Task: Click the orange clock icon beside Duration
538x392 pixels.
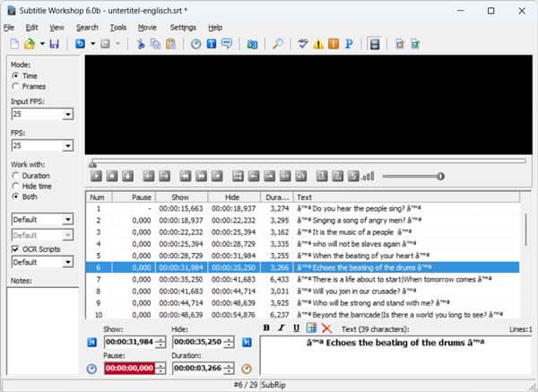Action: (x=247, y=369)
